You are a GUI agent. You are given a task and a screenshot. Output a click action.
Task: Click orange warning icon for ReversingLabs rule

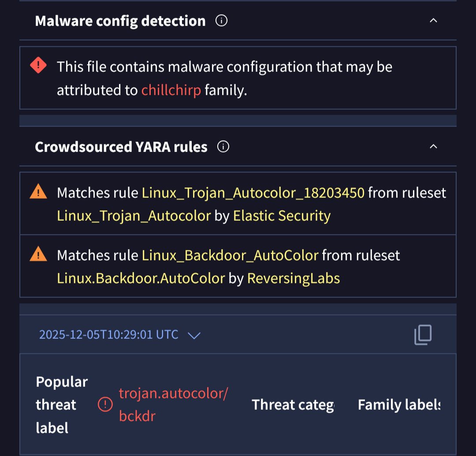pos(38,254)
